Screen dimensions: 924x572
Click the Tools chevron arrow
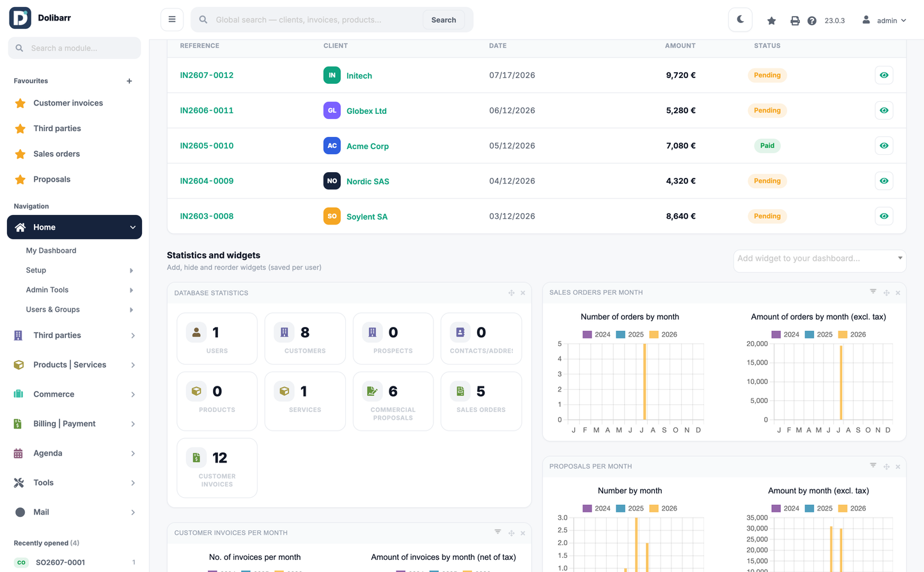(x=133, y=483)
